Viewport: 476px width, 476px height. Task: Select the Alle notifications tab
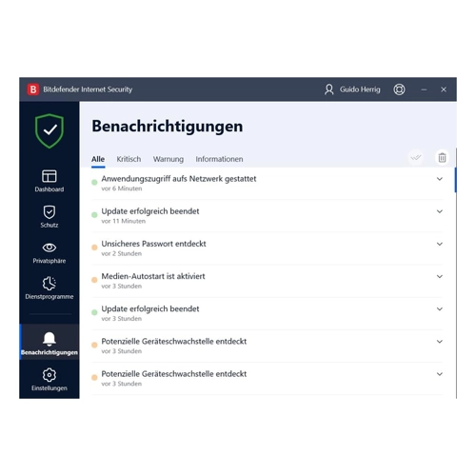[x=98, y=160]
